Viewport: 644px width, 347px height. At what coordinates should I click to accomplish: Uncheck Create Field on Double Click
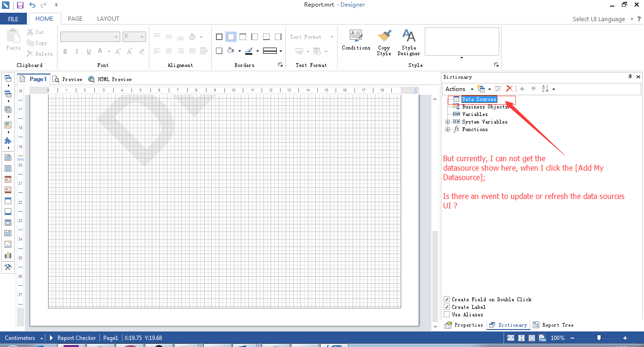pyautogui.click(x=447, y=299)
